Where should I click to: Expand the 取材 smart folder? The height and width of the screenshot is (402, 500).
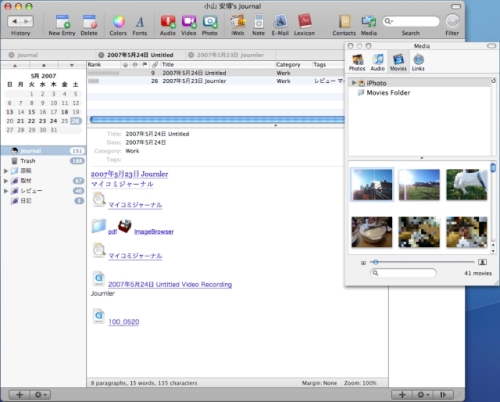(6, 181)
